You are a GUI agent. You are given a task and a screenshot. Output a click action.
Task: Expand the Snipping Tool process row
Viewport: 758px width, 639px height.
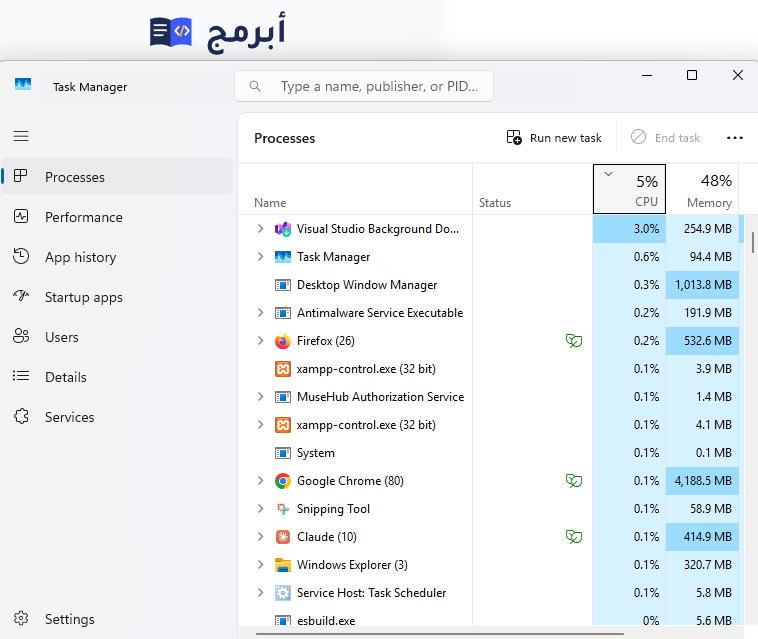tap(261, 509)
